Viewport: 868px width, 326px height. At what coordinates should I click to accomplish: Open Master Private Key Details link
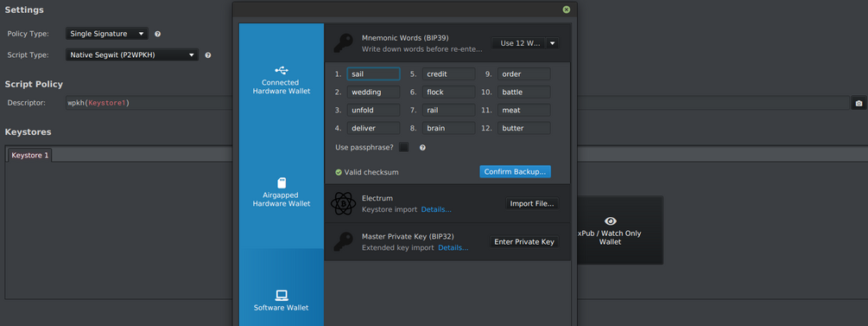[x=453, y=248]
